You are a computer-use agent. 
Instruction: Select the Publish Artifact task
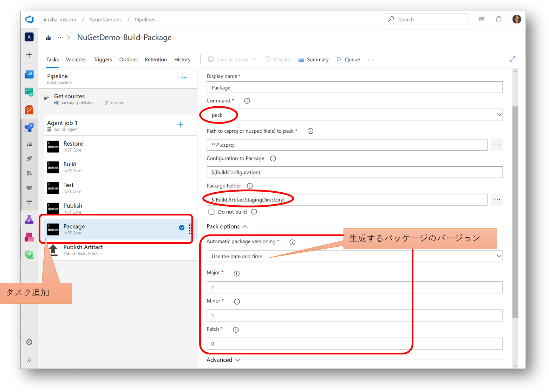click(120, 250)
